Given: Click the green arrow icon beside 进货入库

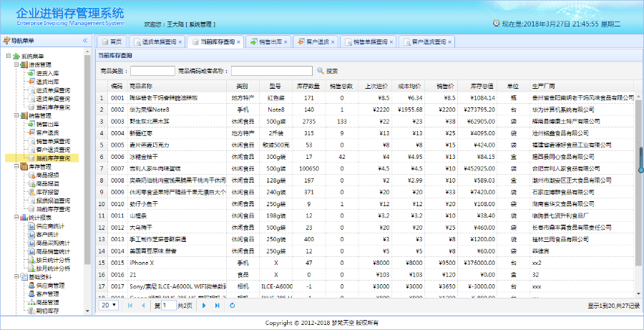Looking at the screenshot, I should pyautogui.click(x=31, y=73).
